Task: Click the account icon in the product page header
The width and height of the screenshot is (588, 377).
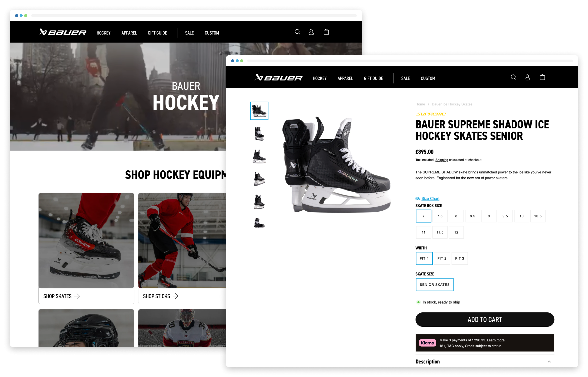Action: 527,77
